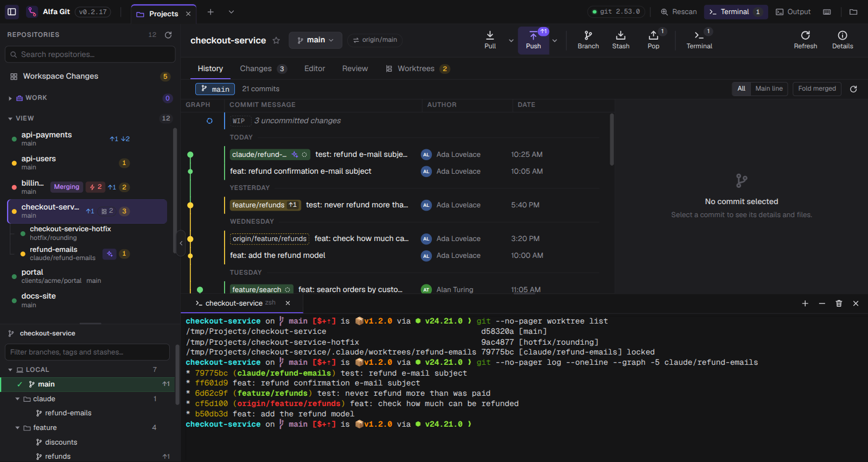Open the main branch dropdown
Screen dimensions: 868x462
315,40
